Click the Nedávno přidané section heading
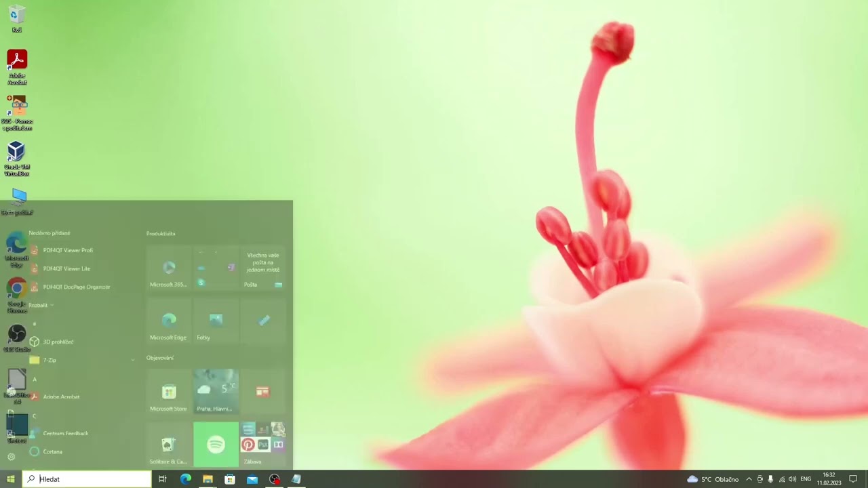 [50, 232]
